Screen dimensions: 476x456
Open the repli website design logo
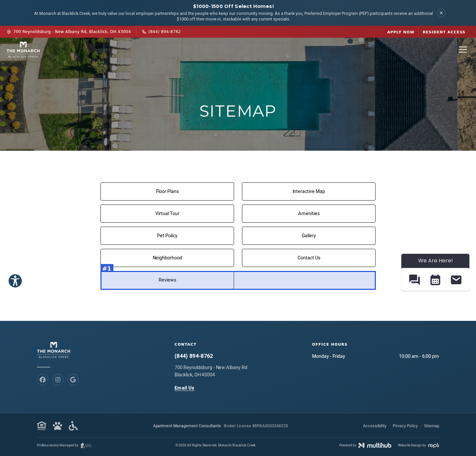point(433,445)
